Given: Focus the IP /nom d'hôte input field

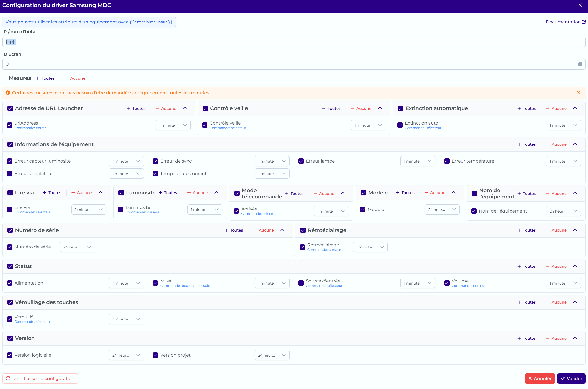Looking at the screenshot, I should tap(294, 42).
